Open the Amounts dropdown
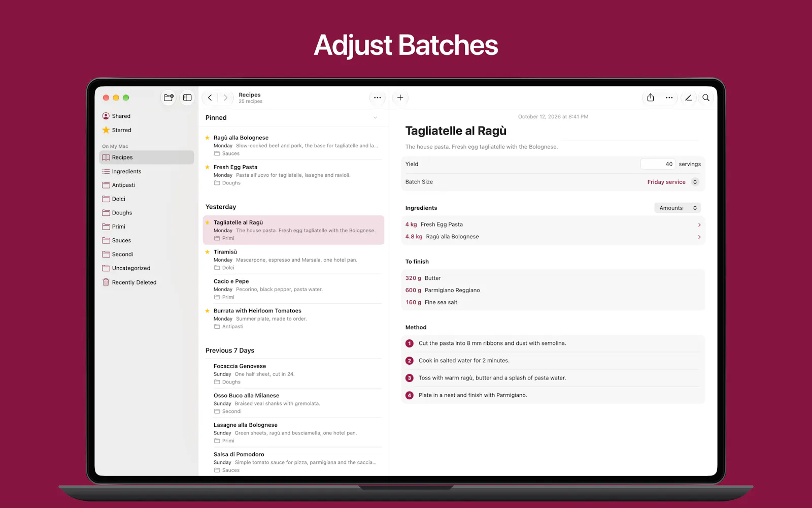This screenshot has width=812, height=508. 678,208
